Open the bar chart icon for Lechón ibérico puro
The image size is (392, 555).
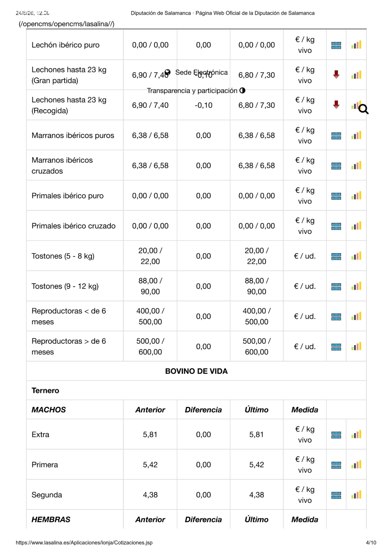pyautogui.click(x=356, y=45)
